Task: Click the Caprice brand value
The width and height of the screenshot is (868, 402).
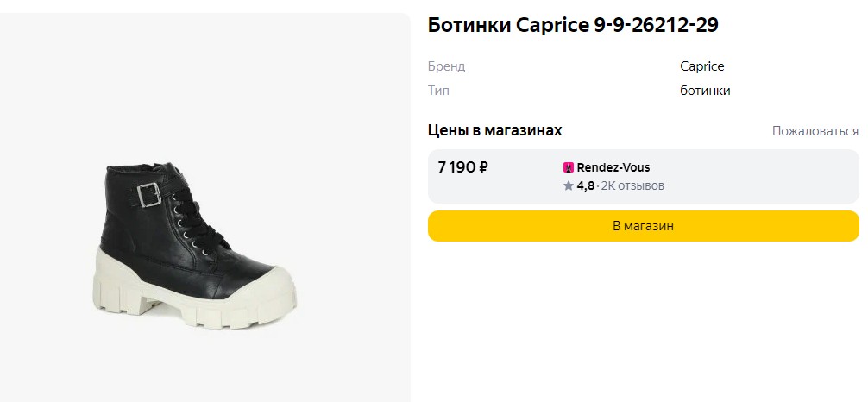Action: [702, 66]
